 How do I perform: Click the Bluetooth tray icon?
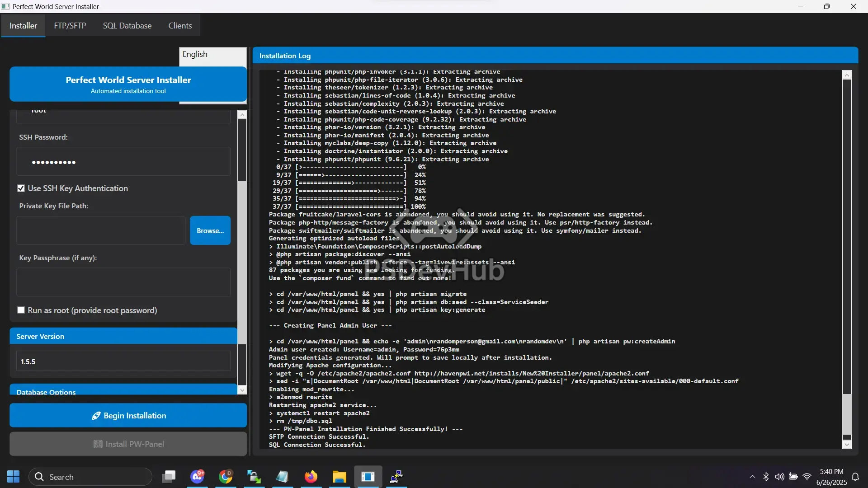766,477
